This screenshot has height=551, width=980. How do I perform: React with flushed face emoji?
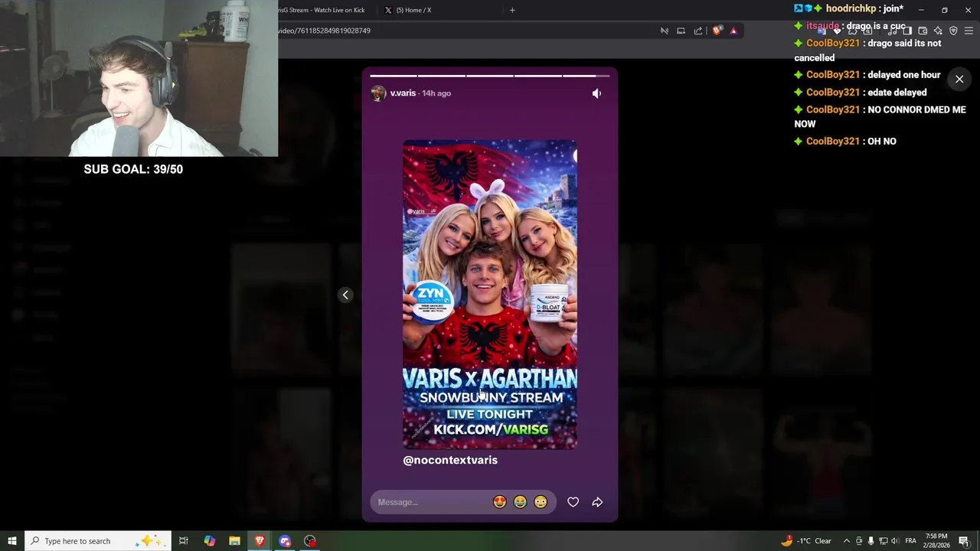coord(541,502)
